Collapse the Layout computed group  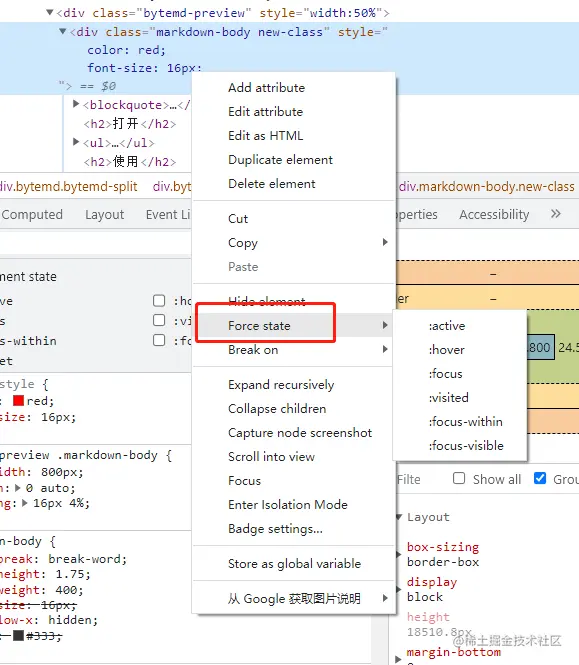point(399,517)
